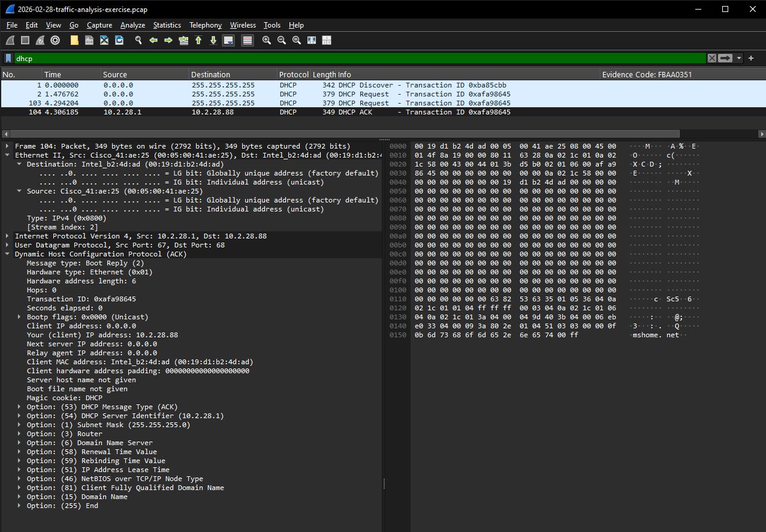Click the last toolbar layout icon
Screen dimensions: 766x532
(327, 40)
